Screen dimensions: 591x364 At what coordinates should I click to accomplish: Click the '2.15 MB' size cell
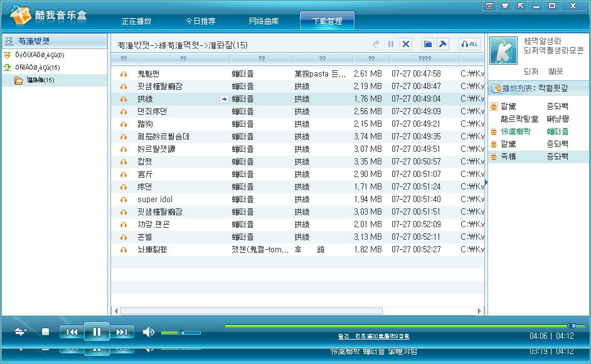point(368,124)
